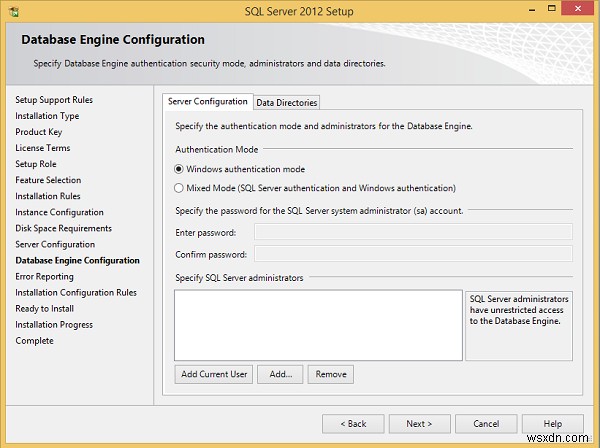600x448 pixels.
Task: Click Complete step
Action: click(x=34, y=341)
